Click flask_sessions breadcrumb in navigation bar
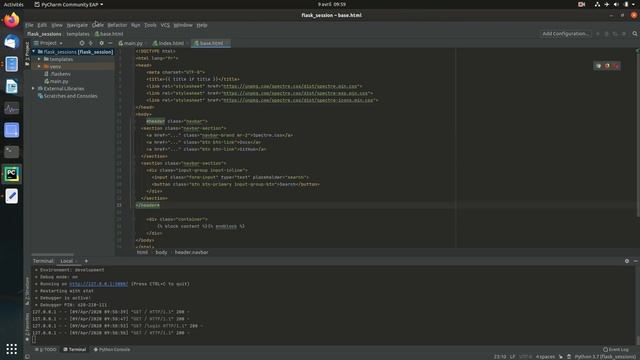Screen dimensions: 640x360 (44, 34)
